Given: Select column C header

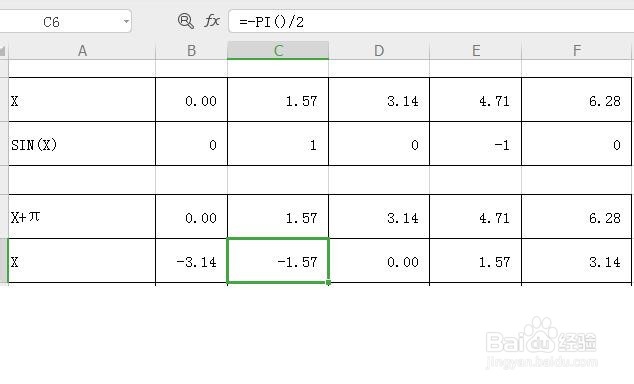Looking at the screenshot, I should (278, 51).
